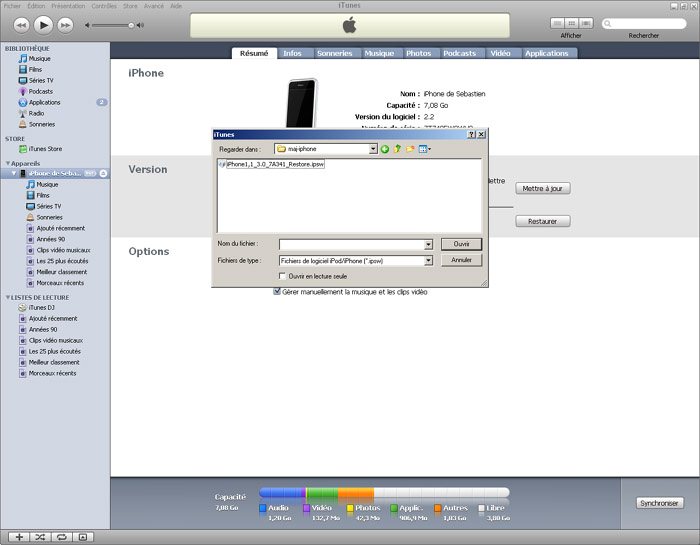The width and height of the screenshot is (700, 545).
Task: Click the Rechercher search field
Action: point(644,24)
